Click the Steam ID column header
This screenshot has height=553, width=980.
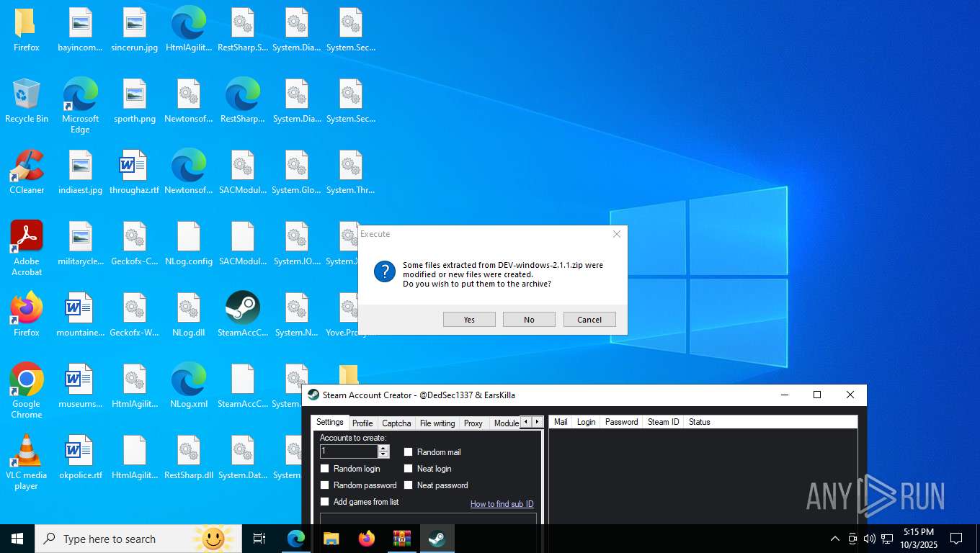[x=663, y=422]
